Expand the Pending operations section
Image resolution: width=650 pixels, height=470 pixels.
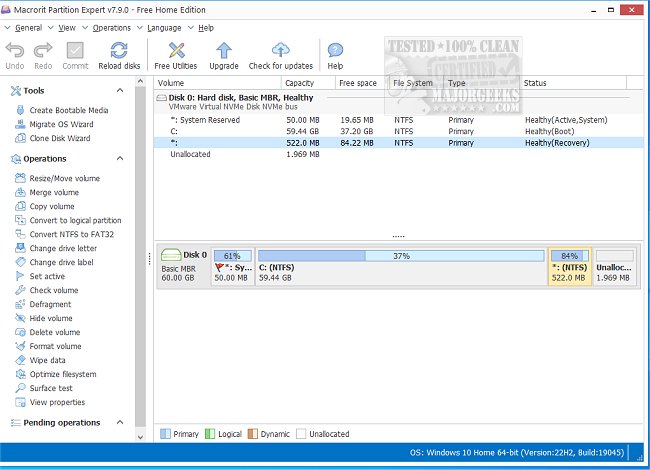click(x=120, y=423)
